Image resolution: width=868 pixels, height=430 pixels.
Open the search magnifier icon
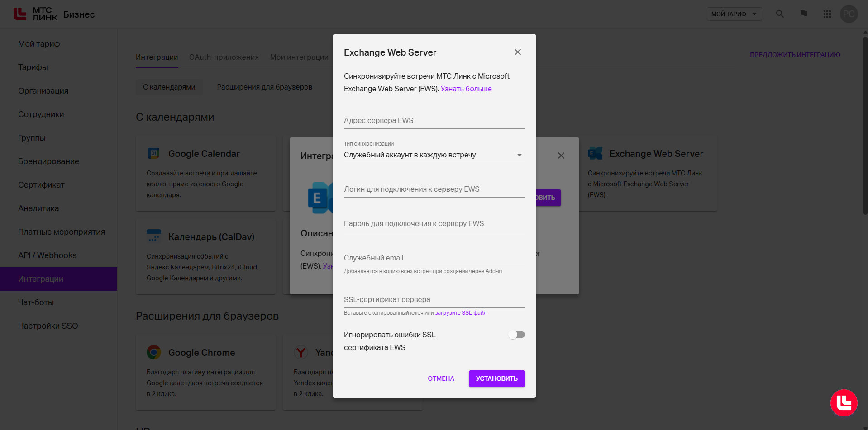click(780, 14)
